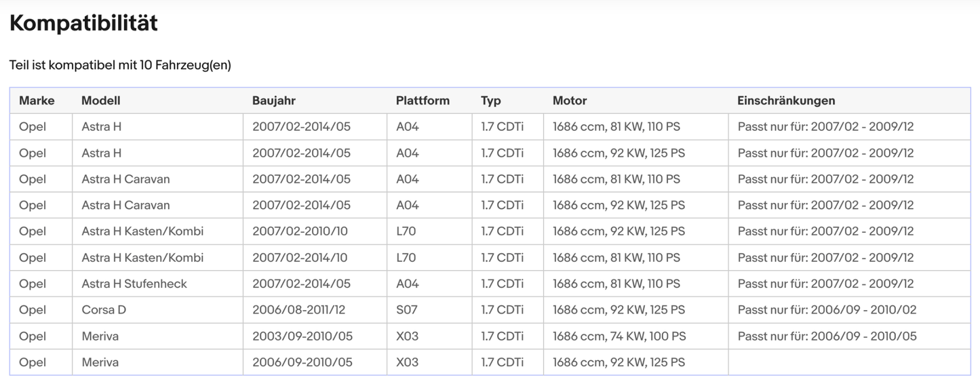This screenshot has height=384, width=980.
Task: Click the S07 platform cell
Action: click(407, 310)
